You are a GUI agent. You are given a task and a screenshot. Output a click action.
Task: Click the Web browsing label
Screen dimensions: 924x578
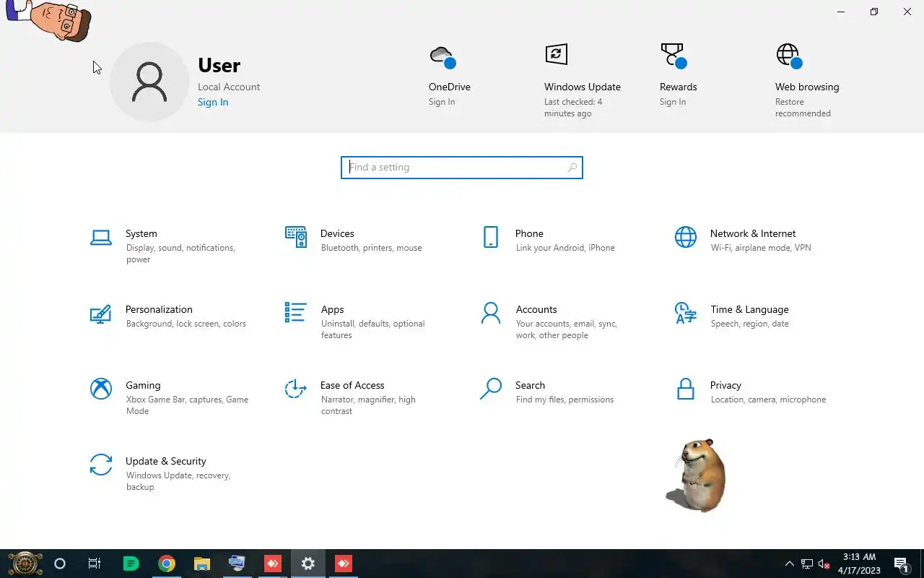(x=807, y=87)
